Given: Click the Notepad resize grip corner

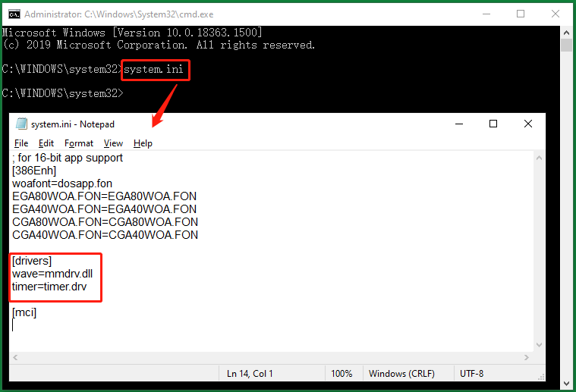Looking at the screenshot, I should (540, 377).
